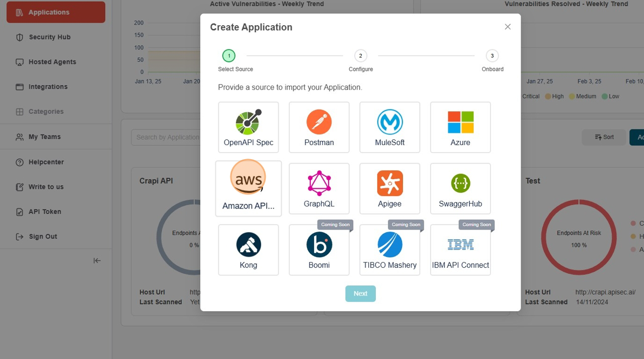Open Hosted Agents from the sidebar
Screen dimensions: 644x359
point(52,61)
